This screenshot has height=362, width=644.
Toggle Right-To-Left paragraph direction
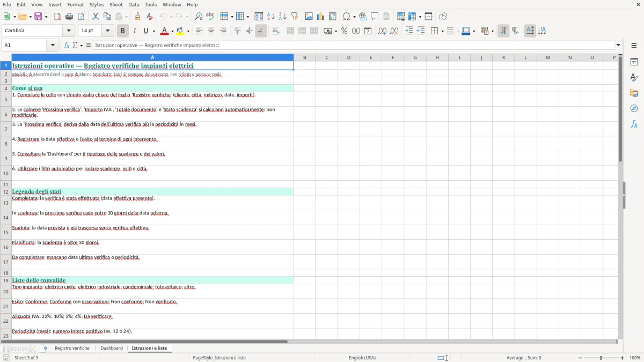click(x=515, y=31)
